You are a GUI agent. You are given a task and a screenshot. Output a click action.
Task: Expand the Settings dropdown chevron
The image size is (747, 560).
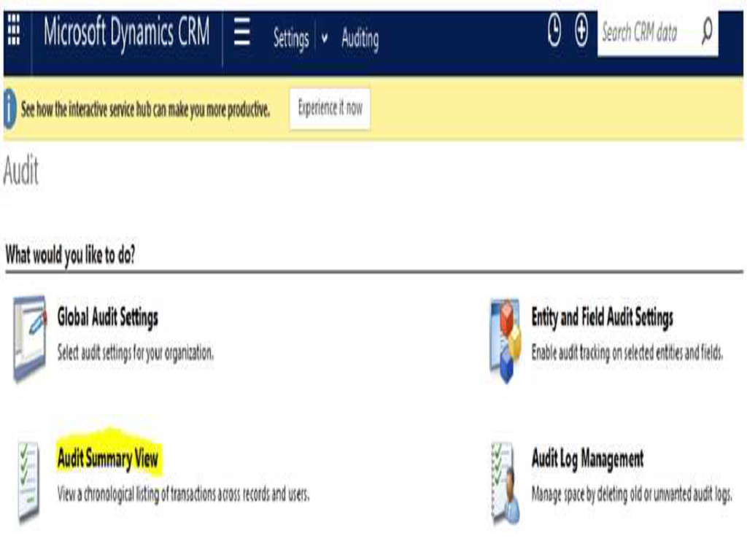325,38
